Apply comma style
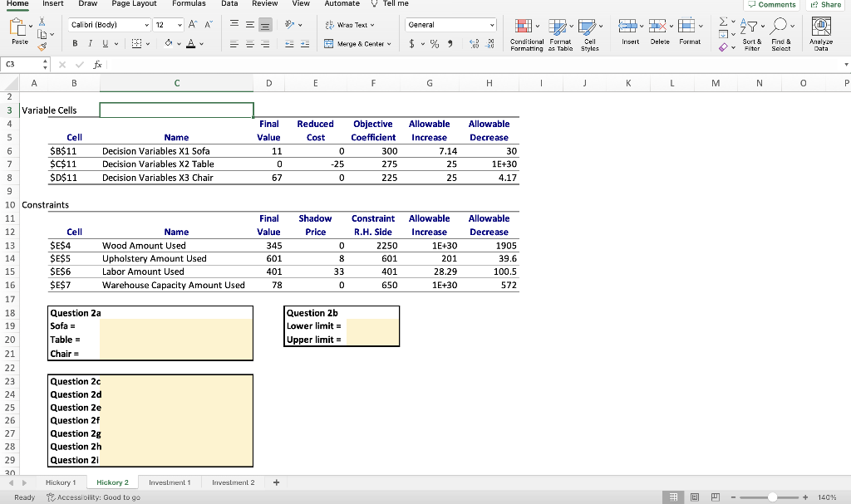Image resolution: width=851 pixels, height=504 pixels. [x=450, y=44]
